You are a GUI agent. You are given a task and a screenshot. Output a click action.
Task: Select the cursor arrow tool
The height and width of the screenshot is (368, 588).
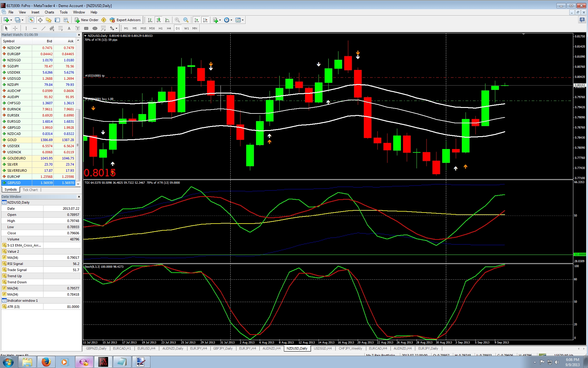(x=6, y=28)
